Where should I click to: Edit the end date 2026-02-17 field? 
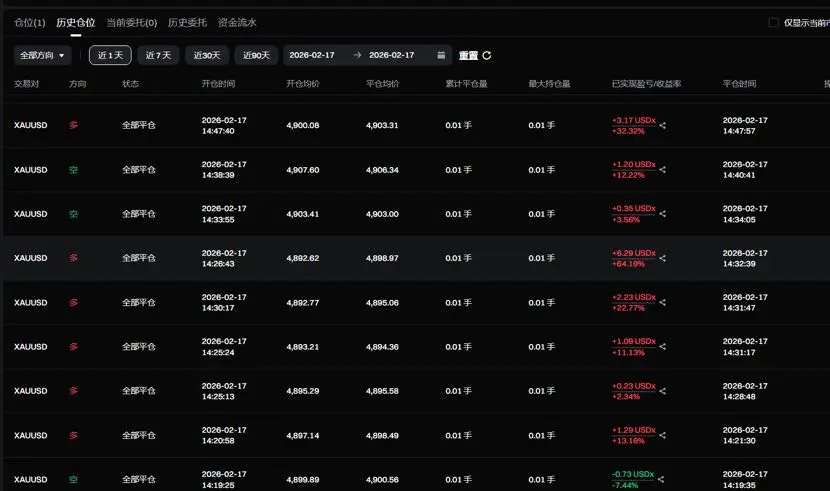click(392, 55)
